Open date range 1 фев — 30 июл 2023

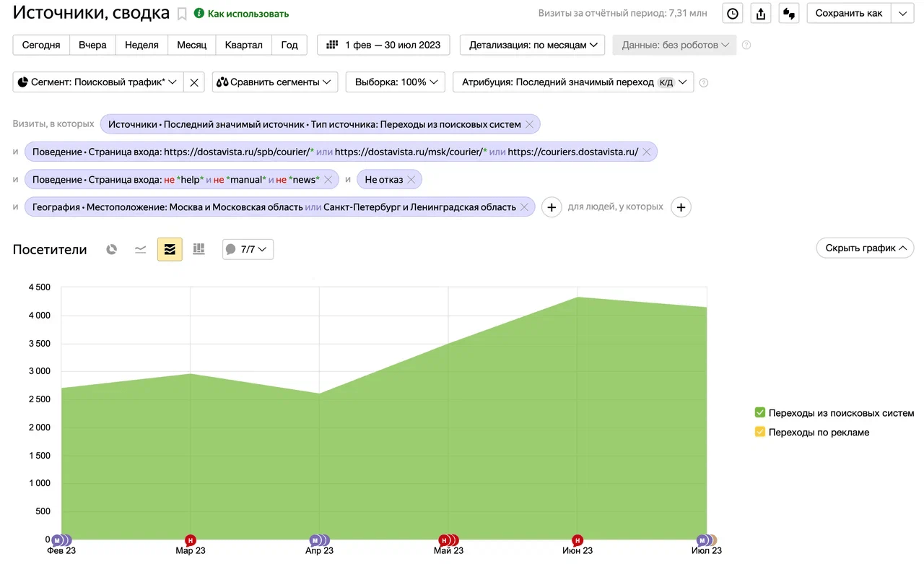coord(384,45)
